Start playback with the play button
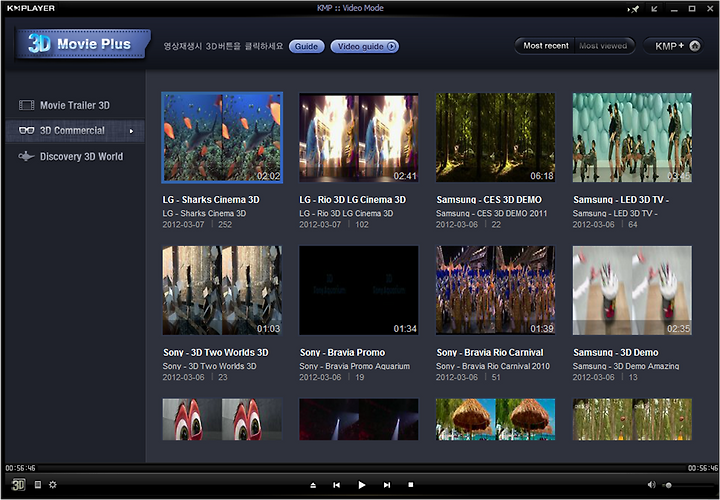Screen dimensions: 720x500 361,485
